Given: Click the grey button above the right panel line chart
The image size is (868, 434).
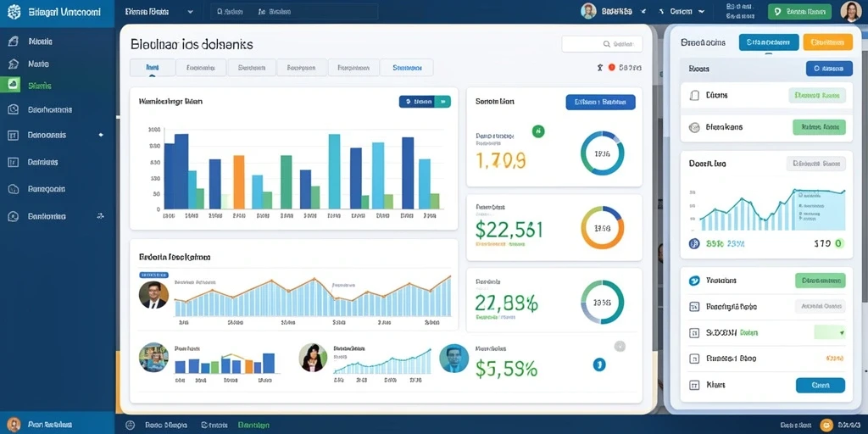Looking at the screenshot, I should 816,164.
